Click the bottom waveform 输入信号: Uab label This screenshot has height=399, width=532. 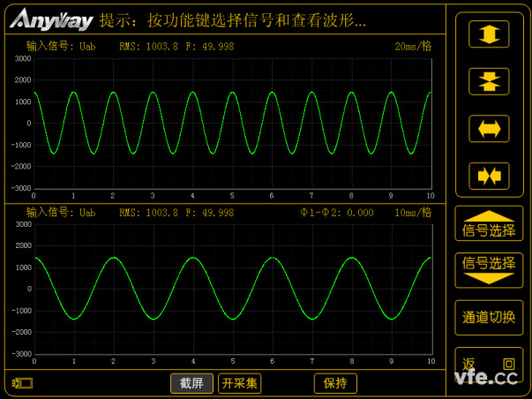(61, 213)
